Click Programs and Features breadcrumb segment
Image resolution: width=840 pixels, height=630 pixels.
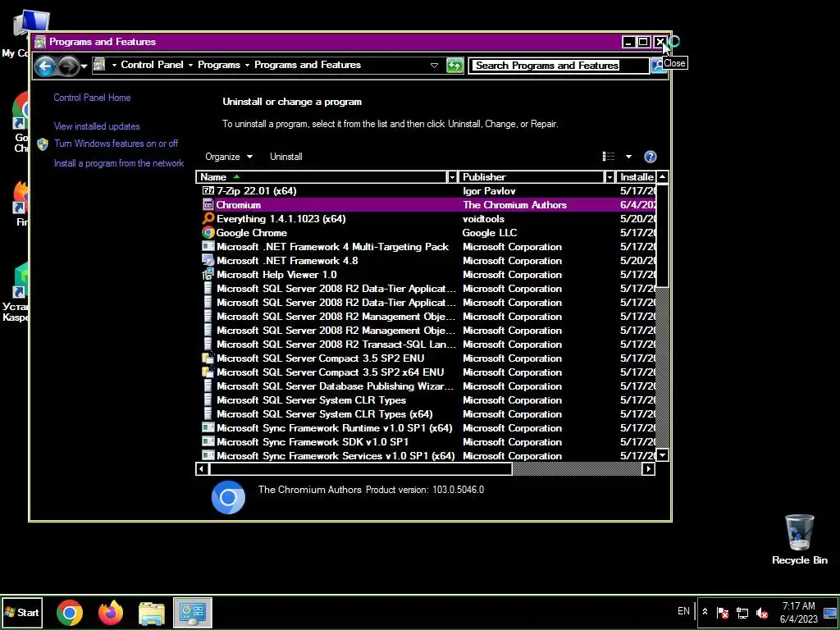point(308,65)
